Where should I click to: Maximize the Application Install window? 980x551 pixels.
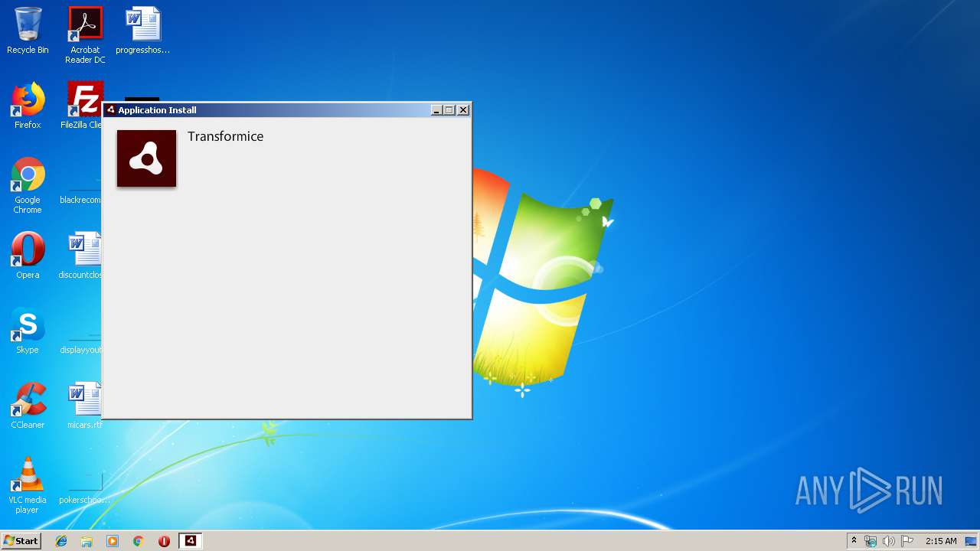(449, 110)
